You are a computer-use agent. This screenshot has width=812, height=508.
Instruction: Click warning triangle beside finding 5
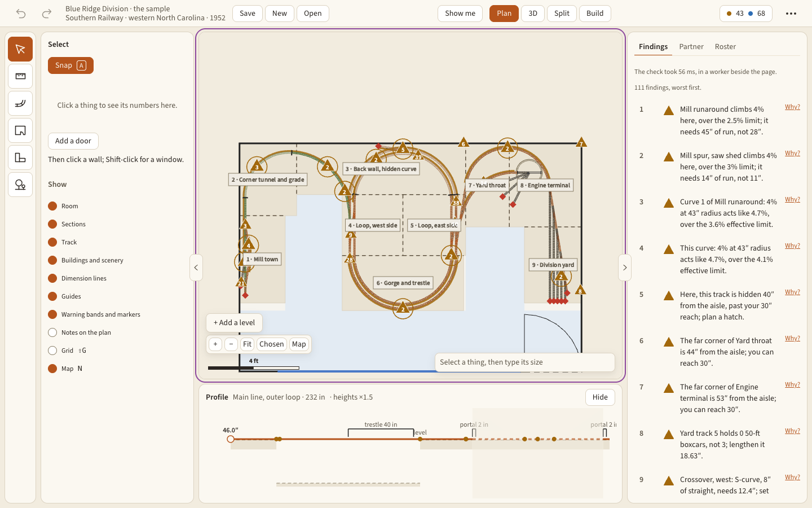point(669,295)
